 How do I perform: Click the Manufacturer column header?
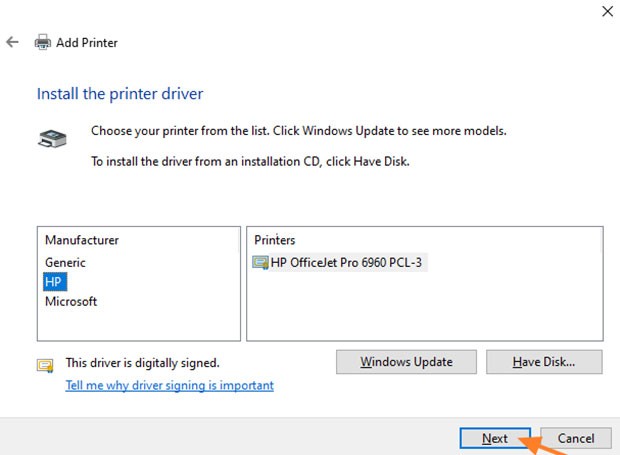[x=82, y=240]
